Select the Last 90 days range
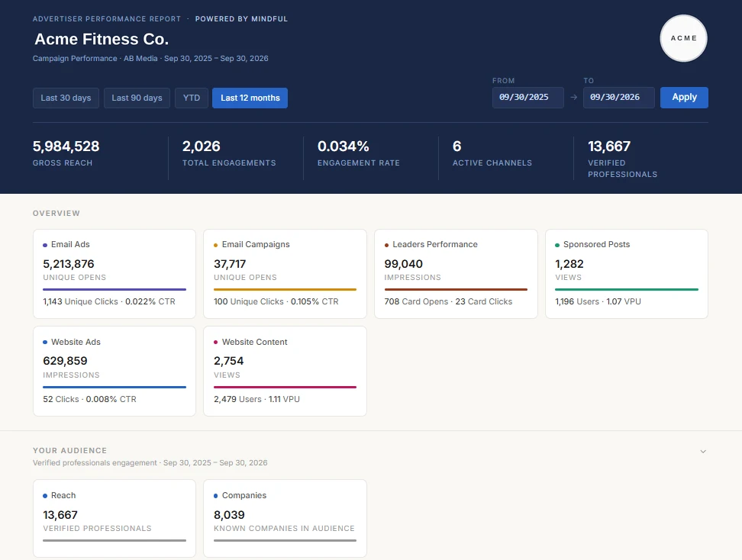 137,98
